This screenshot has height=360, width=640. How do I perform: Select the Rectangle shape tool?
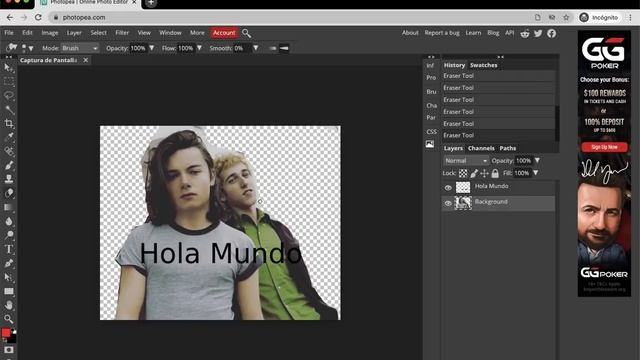[x=9, y=291]
